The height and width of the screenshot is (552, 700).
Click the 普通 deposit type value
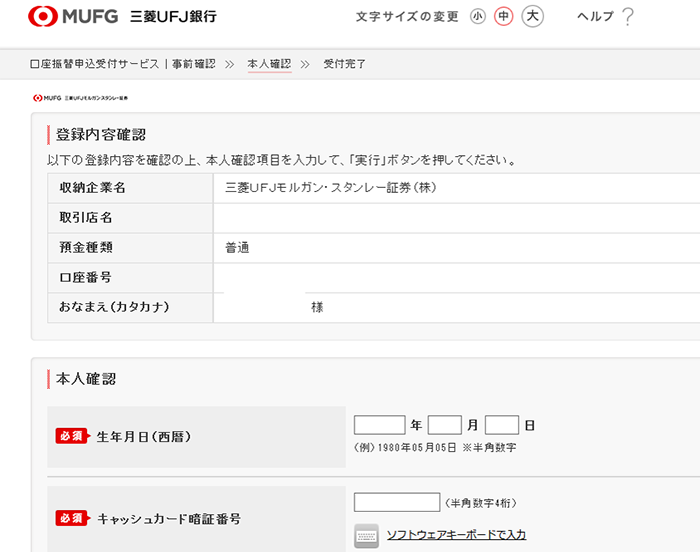(237, 247)
